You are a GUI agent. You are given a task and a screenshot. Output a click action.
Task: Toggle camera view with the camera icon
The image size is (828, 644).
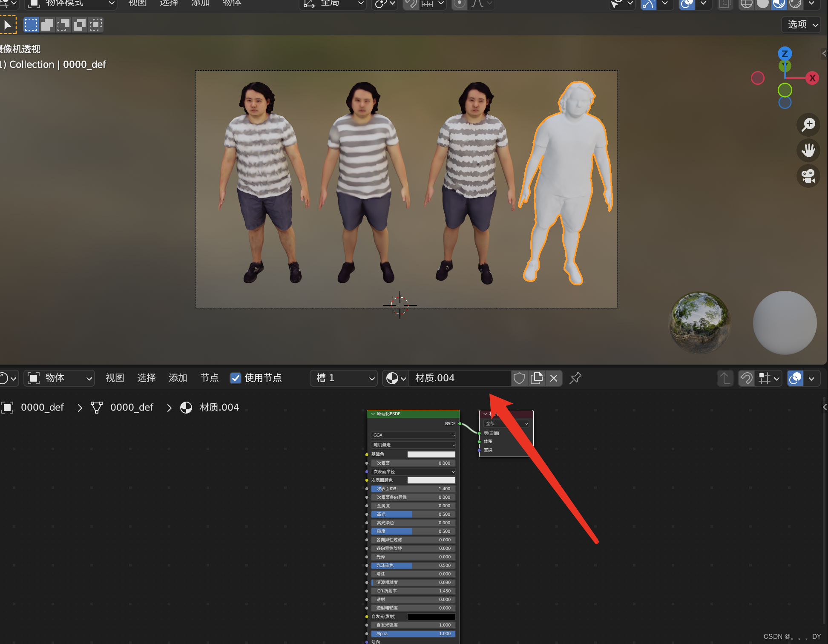coord(808,176)
